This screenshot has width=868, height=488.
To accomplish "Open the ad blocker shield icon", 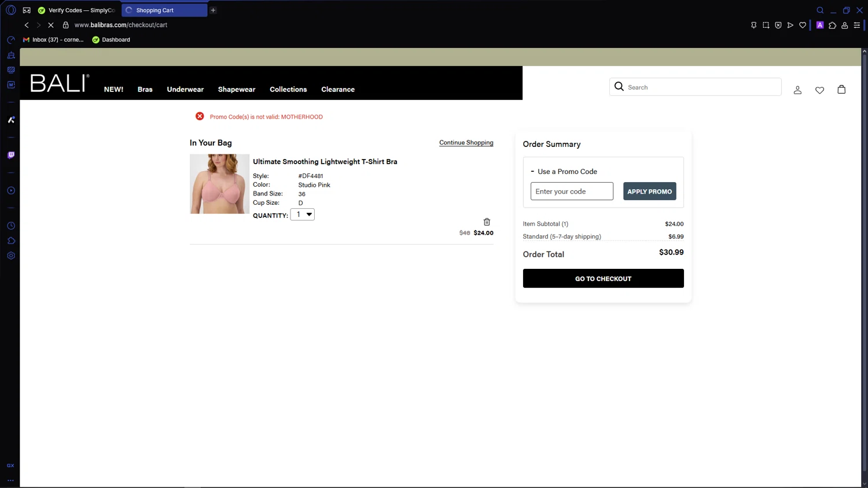I will 778,25.
